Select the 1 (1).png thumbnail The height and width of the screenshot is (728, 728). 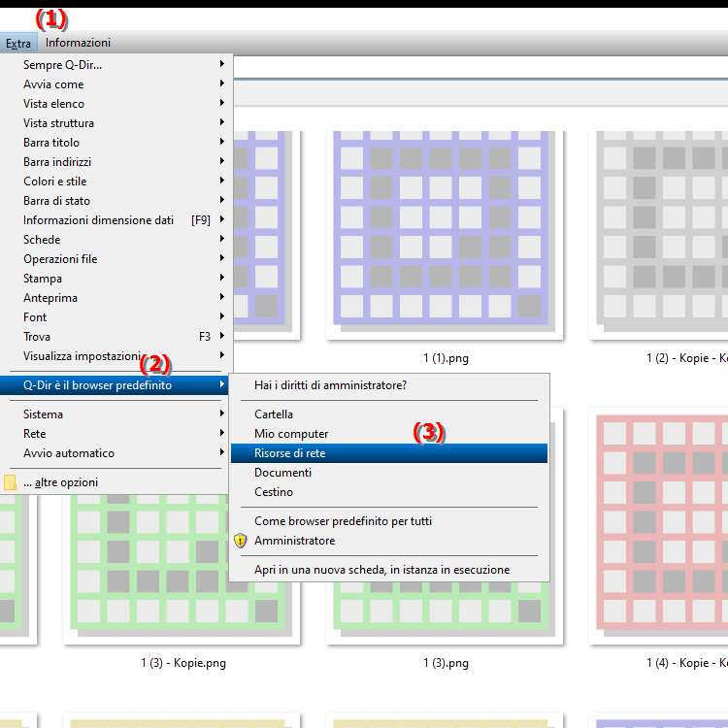coord(445,235)
